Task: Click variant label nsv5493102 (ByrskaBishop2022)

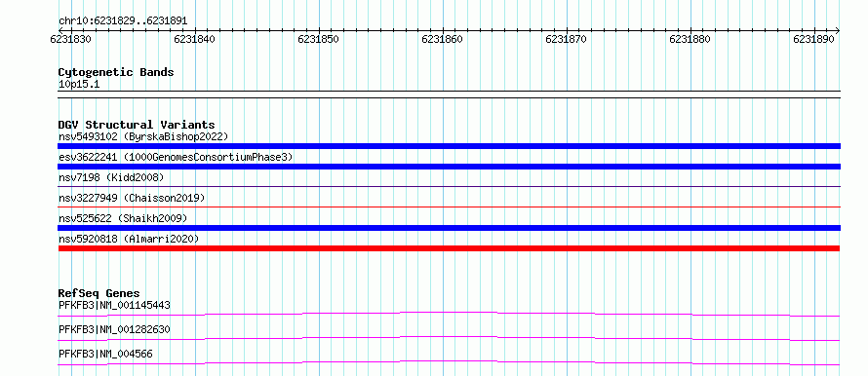Action: pyautogui.click(x=143, y=136)
